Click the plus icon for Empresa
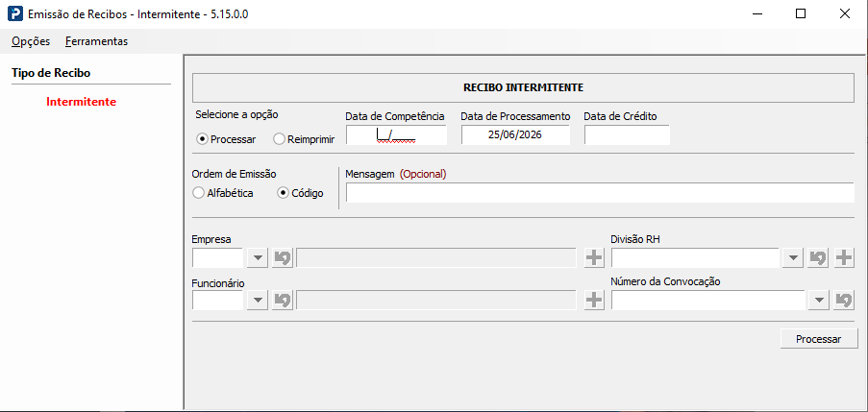The height and width of the screenshot is (412, 868). point(594,257)
